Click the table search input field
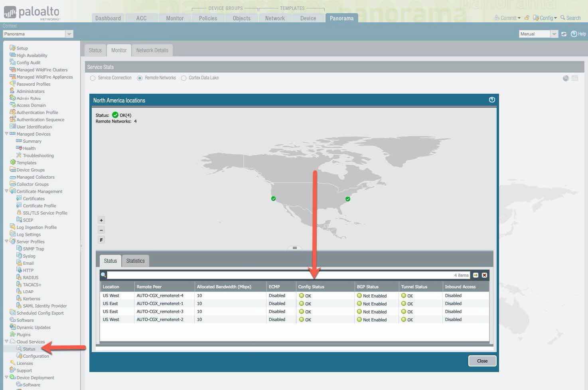588x390 pixels. [x=279, y=275]
